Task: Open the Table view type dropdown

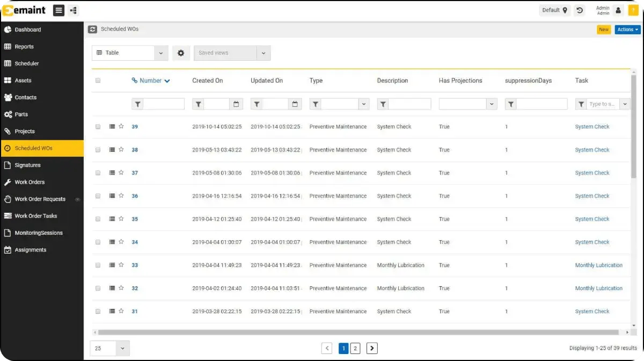Action: 130,53
